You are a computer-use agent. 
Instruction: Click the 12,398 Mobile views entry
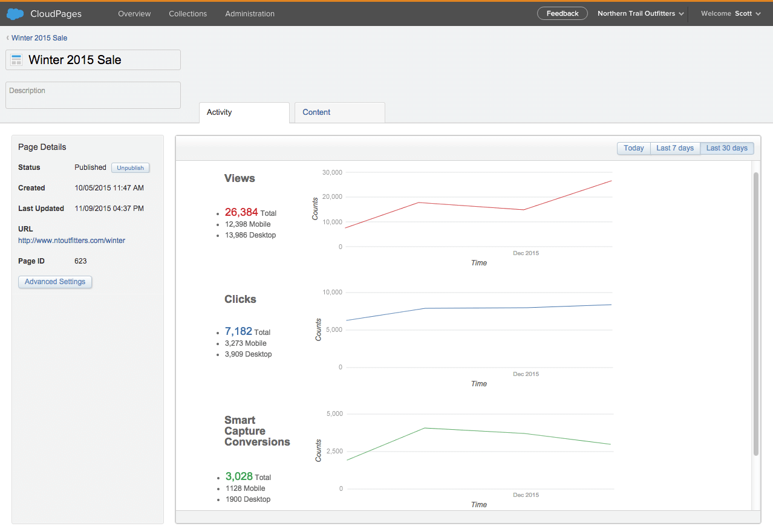247,224
